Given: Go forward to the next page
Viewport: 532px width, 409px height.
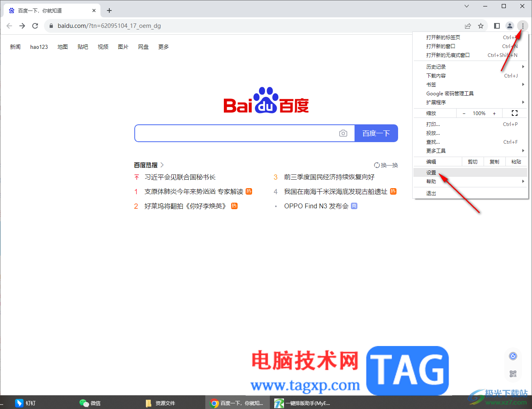Looking at the screenshot, I should pyautogui.click(x=22, y=26).
